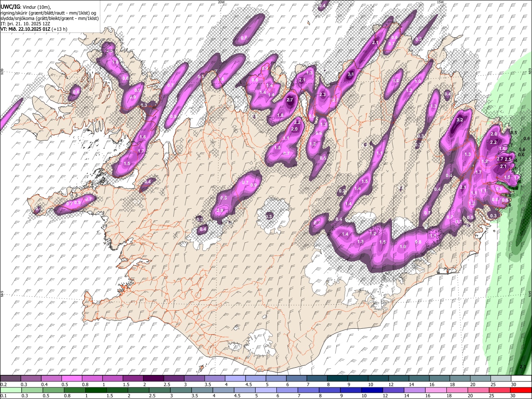532x399 pixels.
Task: Click the navy blue 10 mm rain swatch
Action: tap(372, 390)
